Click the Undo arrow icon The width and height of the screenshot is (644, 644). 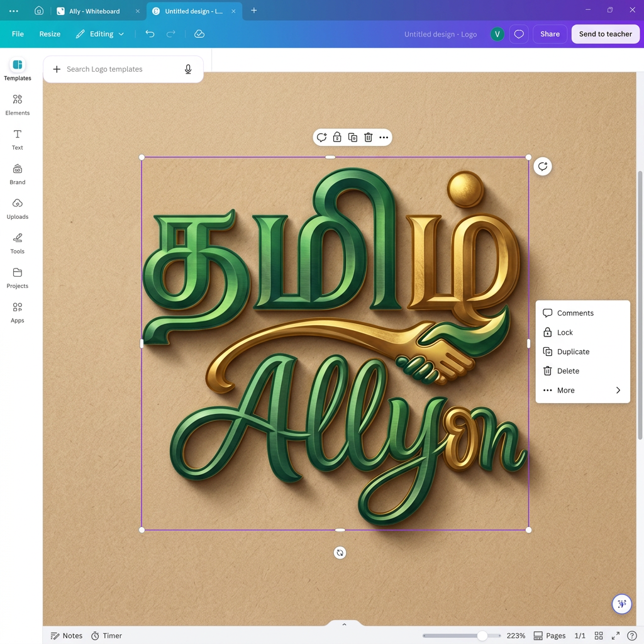150,34
